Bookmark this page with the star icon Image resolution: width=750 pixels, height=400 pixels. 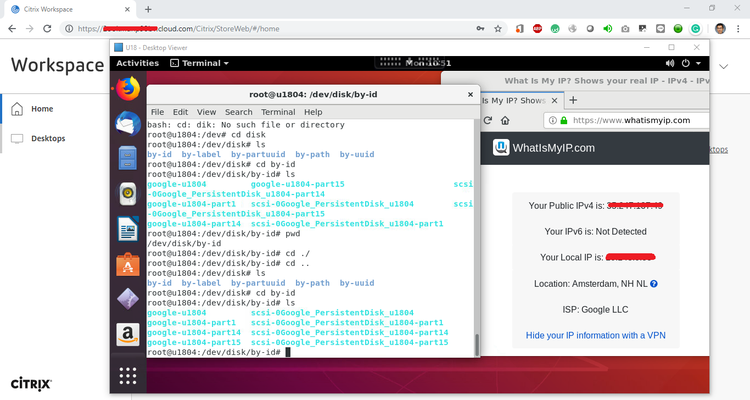[498, 29]
